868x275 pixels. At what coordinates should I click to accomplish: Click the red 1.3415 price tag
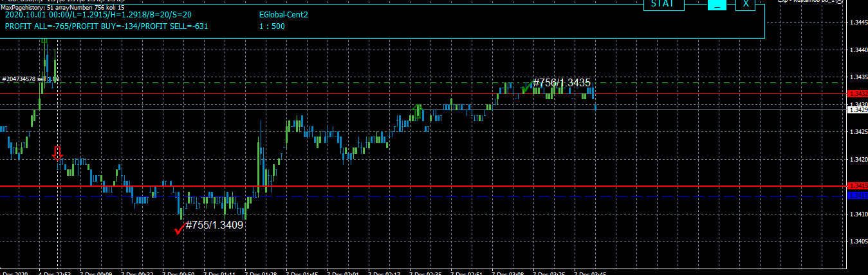click(x=858, y=185)
